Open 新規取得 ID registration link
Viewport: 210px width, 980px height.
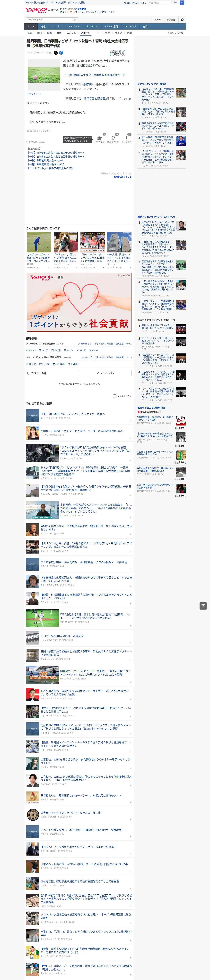82,9
